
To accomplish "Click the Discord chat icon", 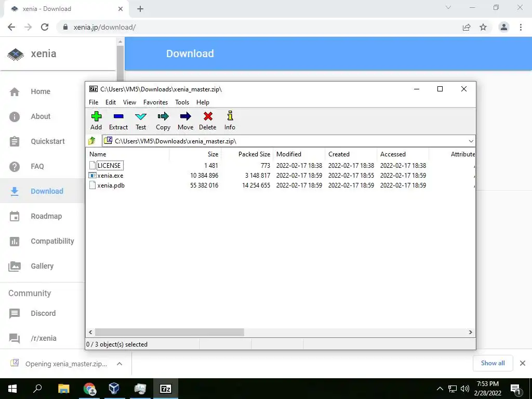I will click(15, 313).
